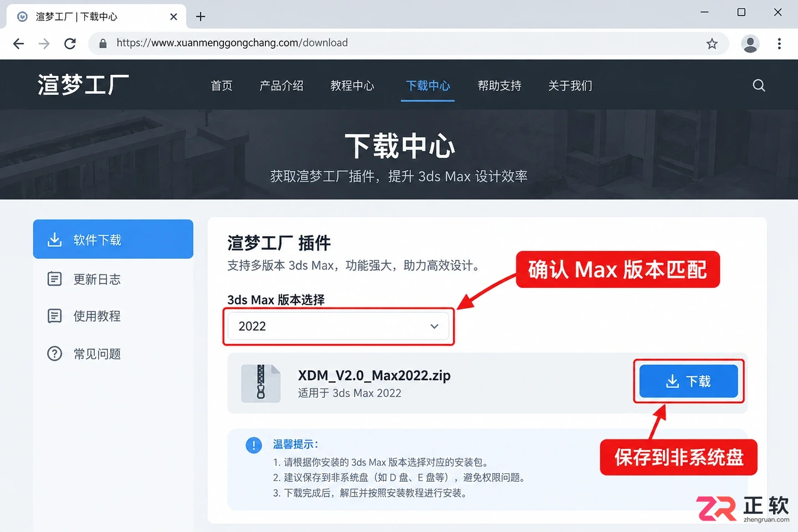Click the 温馨提示 heading

click(x=295, y=444)
